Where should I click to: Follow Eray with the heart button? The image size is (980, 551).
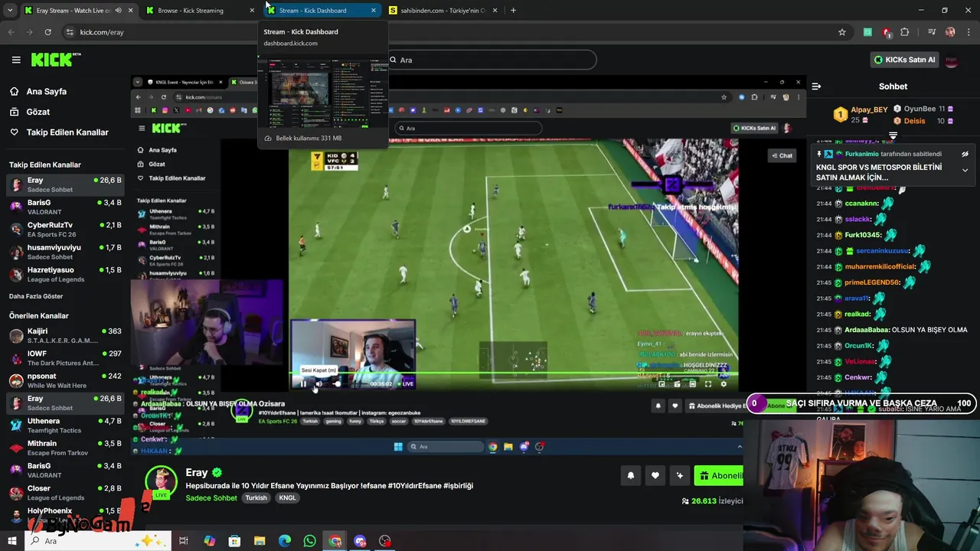pos(655,475)
